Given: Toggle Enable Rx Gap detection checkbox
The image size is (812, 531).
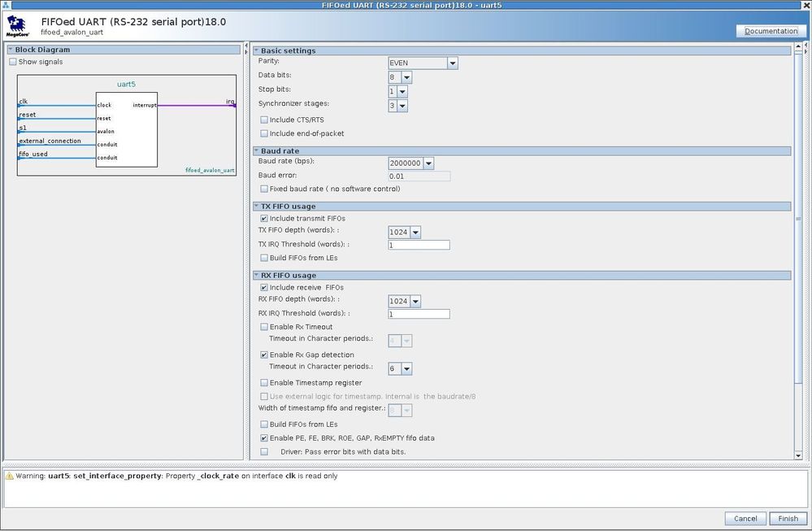Looking at the screenshot, I should (264, 355).
